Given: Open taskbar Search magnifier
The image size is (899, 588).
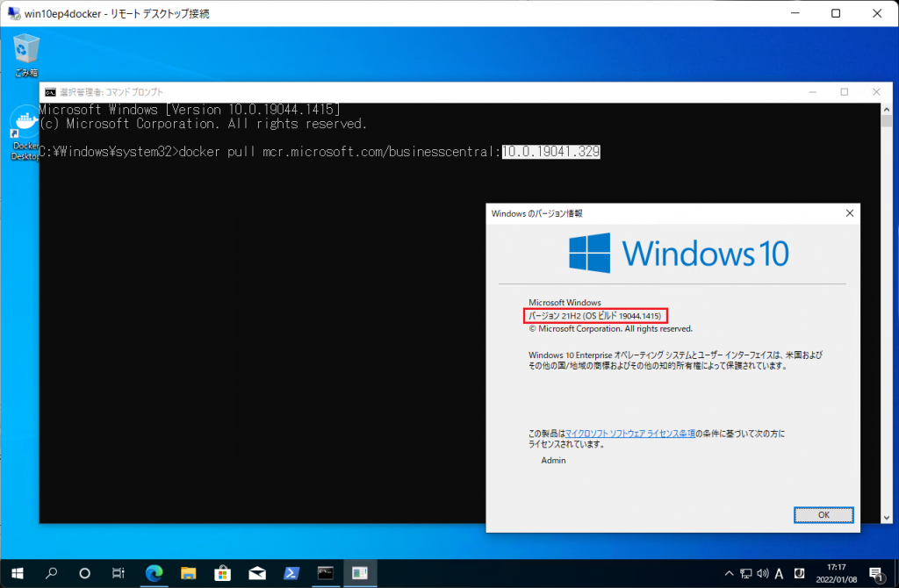Looking at the screenshot, I should [x=52, y=573].
